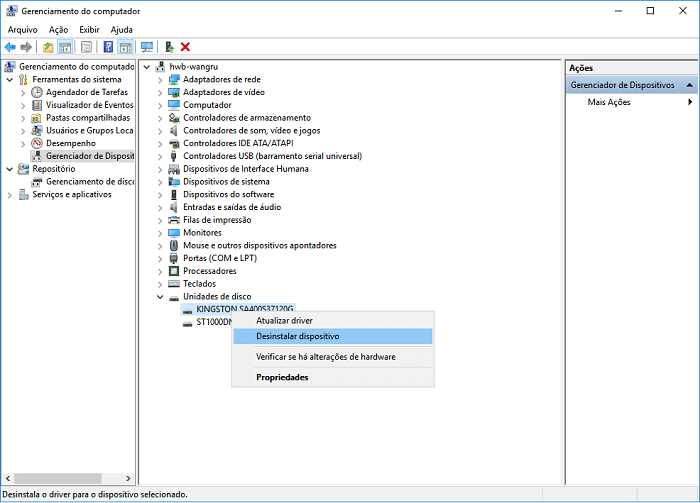Image resolution: width=700 pixels, height=503 pixels.
Task: Click the red X uninstall toolbar icon
Action: pos(185,47)
